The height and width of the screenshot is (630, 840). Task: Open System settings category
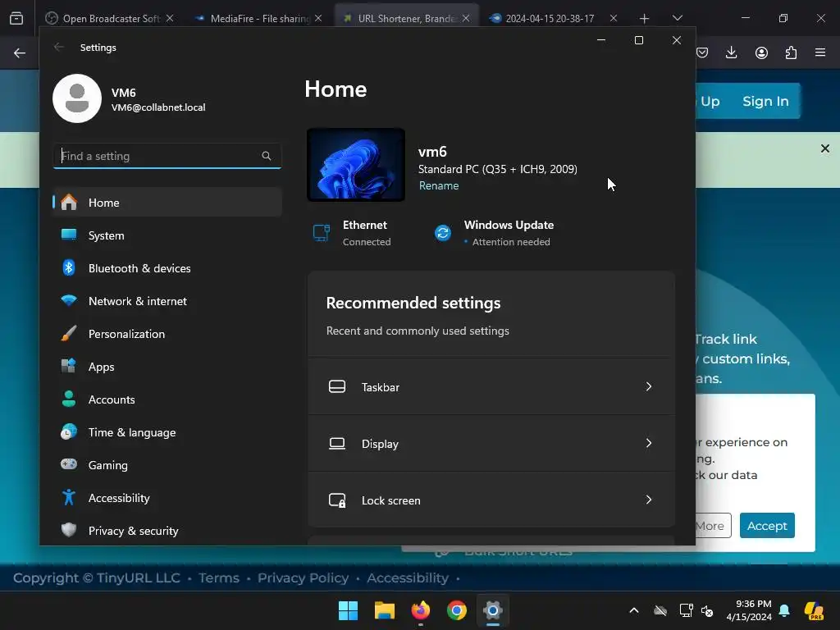click(x=167, y=235)
